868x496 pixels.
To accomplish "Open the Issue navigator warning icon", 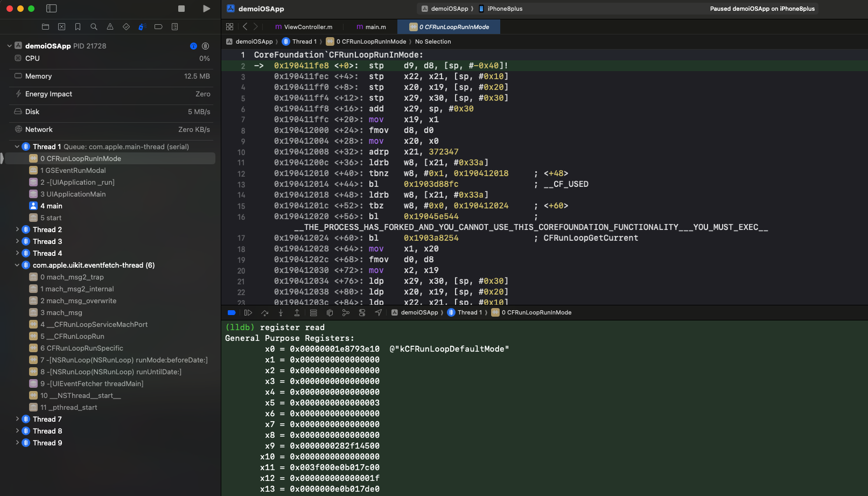I will point(110,26).
